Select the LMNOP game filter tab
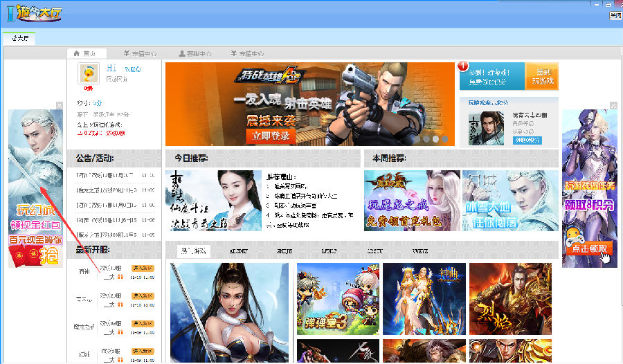This screenshot has width=623, height=364. point(329,251)
